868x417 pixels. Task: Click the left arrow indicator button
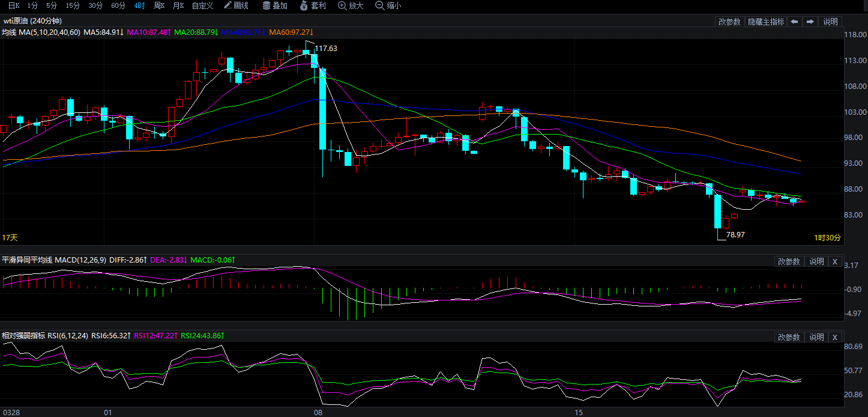794,22
